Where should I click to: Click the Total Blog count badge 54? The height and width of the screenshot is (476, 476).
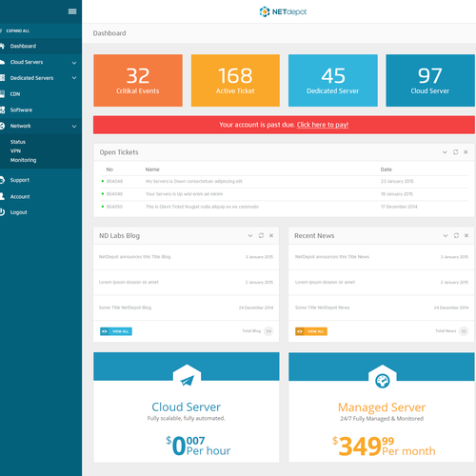coord(268,331)
